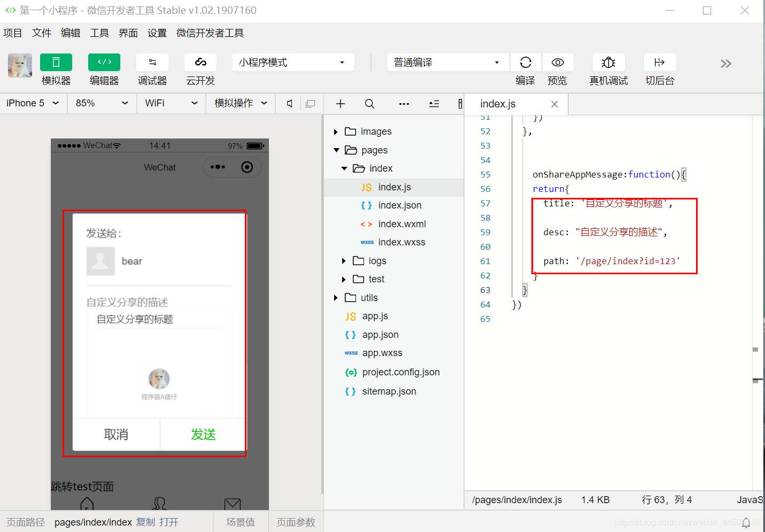This screenshot has width=765, height=532.
Task: Click the 行 63，列 4 cursor position
Action: tap(667, 500)
